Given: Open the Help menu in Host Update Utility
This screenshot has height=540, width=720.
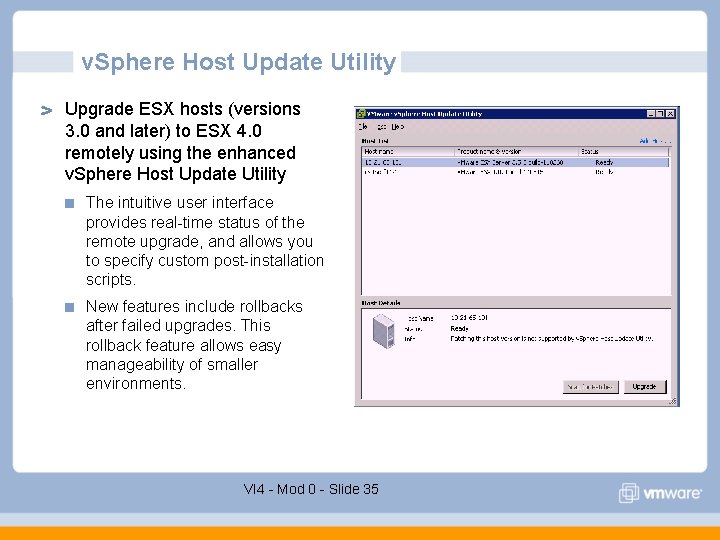Looking at the screenshot, I should [398, 126].
